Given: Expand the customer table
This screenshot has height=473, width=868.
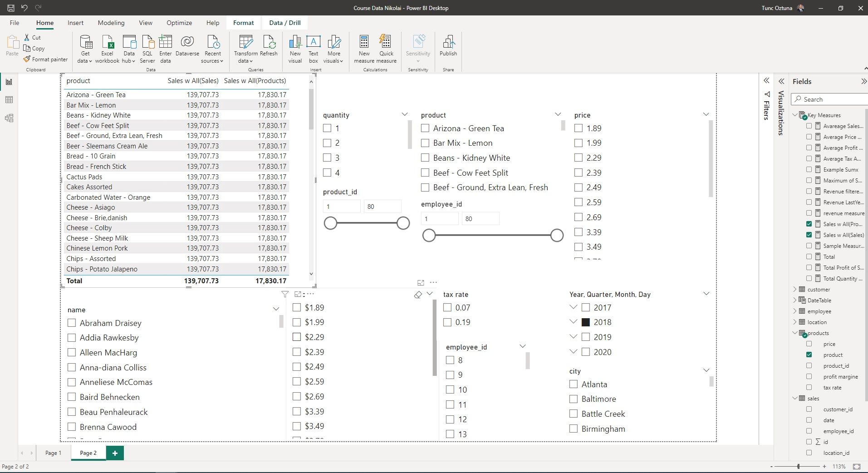Looking at the screenshot, I should coord(794,289).
